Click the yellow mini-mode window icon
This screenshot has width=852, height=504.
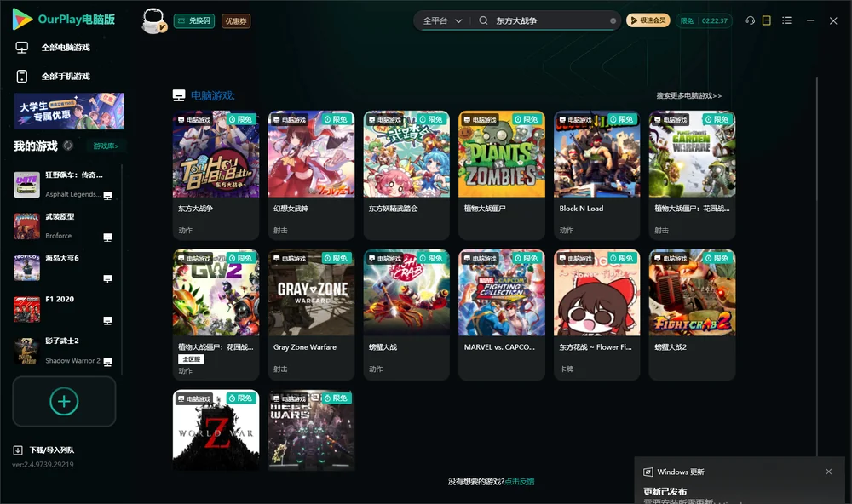coord(767,20)
